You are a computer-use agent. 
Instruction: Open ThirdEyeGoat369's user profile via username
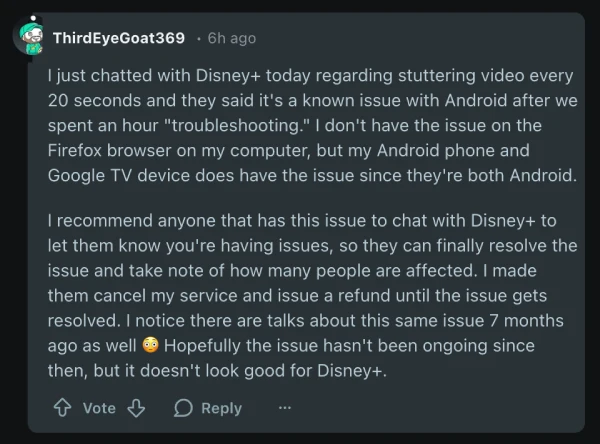[118, 38]
